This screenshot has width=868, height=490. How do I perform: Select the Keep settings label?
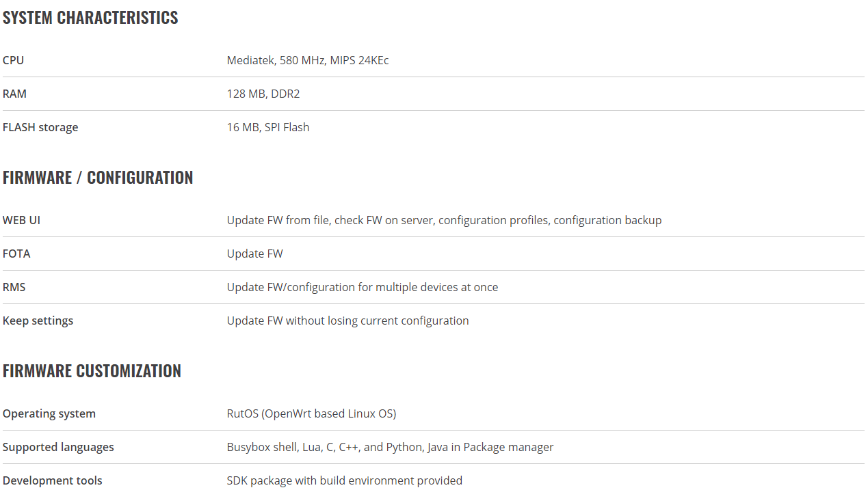(x=38, y=321)
